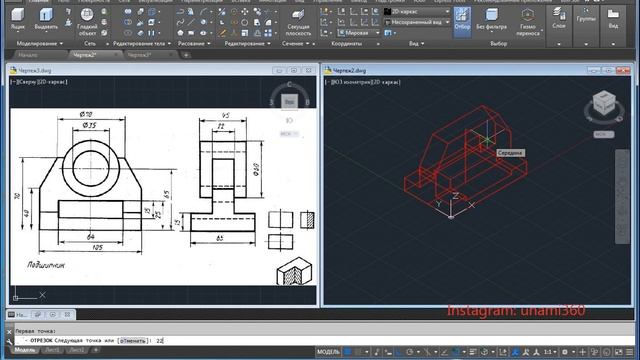Open the 2D-каркас visual style dropdown

pos(417,12)
